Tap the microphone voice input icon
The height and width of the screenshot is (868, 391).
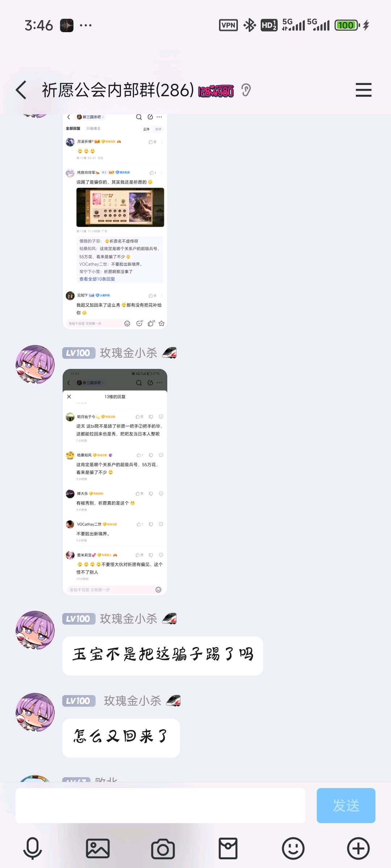(x=33, y=848)
